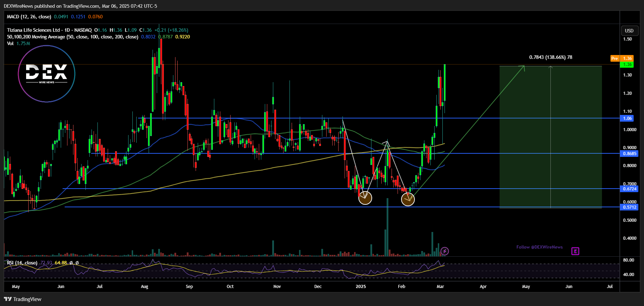The height and width of the screenshot is (306, 644).
Task: Click the Follow @DEXWireNews text
Action: 539,247
